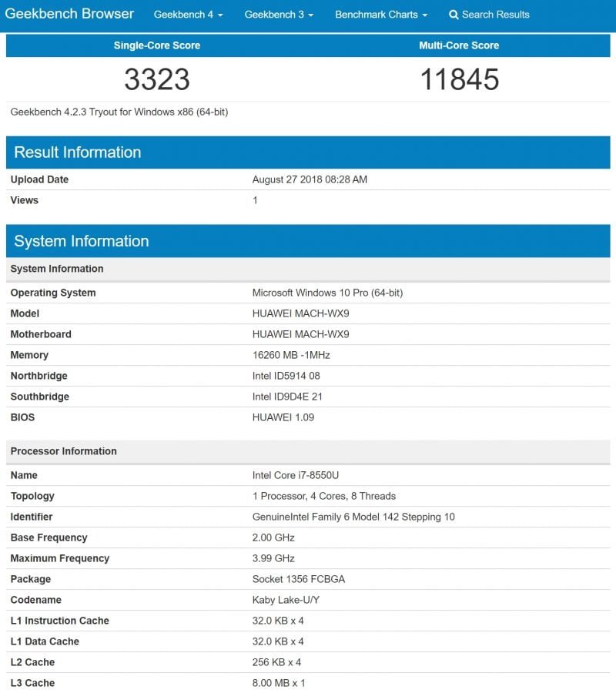616x693 pixels.
Task: Select L3 Cache value 8.00 MB x 1
Action: [x=279, y=683]
